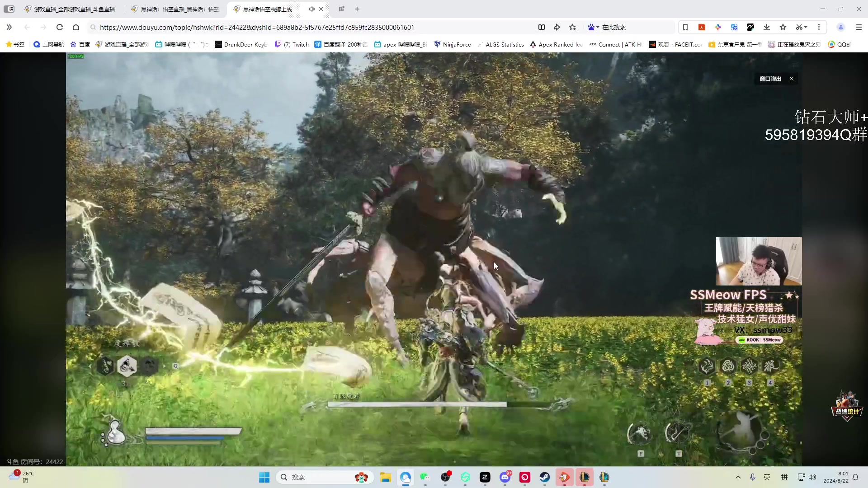Toggle the 拼 IME mode indicator
The width and height of the screenshot is (868, 488).
(784, 477)
